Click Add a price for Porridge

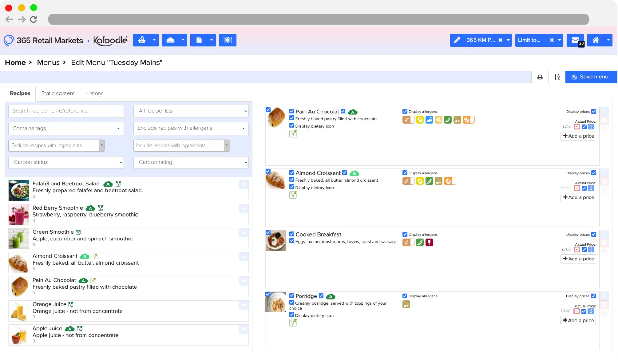click(x=578, y=320)
